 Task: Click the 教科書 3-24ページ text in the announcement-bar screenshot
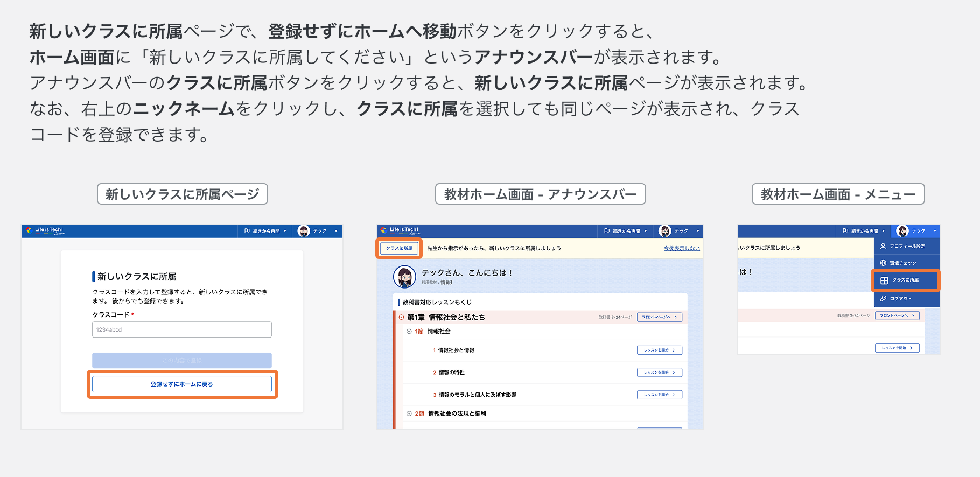615,317
